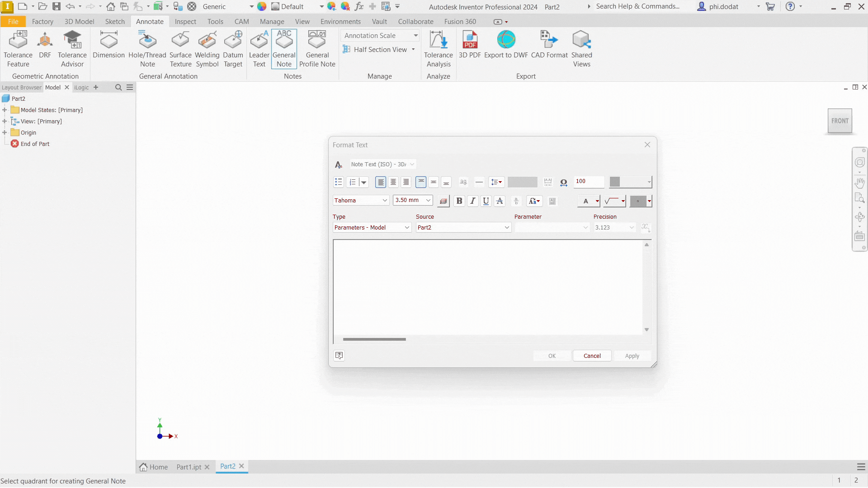The image size is (868, 488).
Task: Launch the Tolerance Analysis tool
Action: tap(438, 49)
